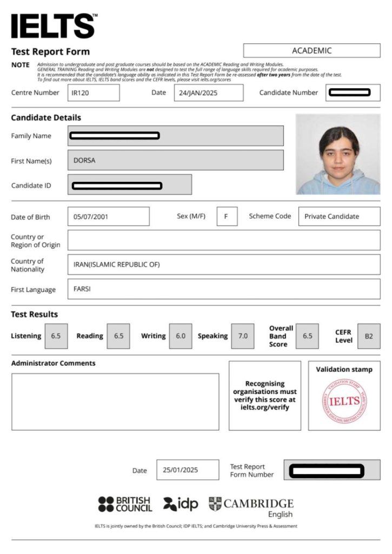Screen dimensions: 392x554
Task: Click the red IELTS validation stamp
Action: tap(344, 401)
